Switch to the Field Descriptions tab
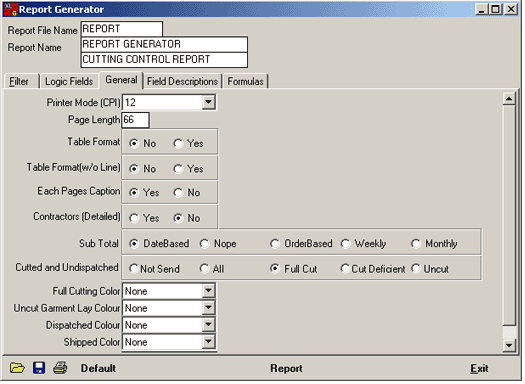The image size is (525, 384). (x=182, y=82)
